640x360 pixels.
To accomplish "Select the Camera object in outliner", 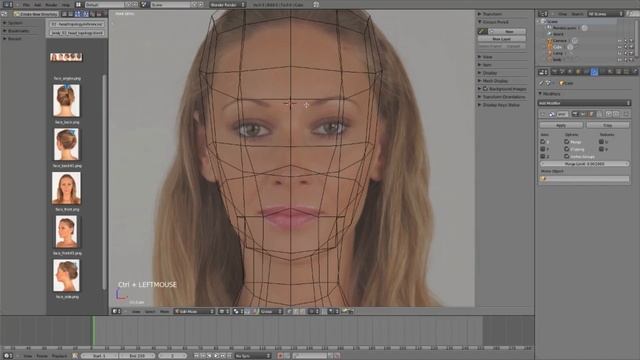I will pyautogui.click(x=560, y=40).
